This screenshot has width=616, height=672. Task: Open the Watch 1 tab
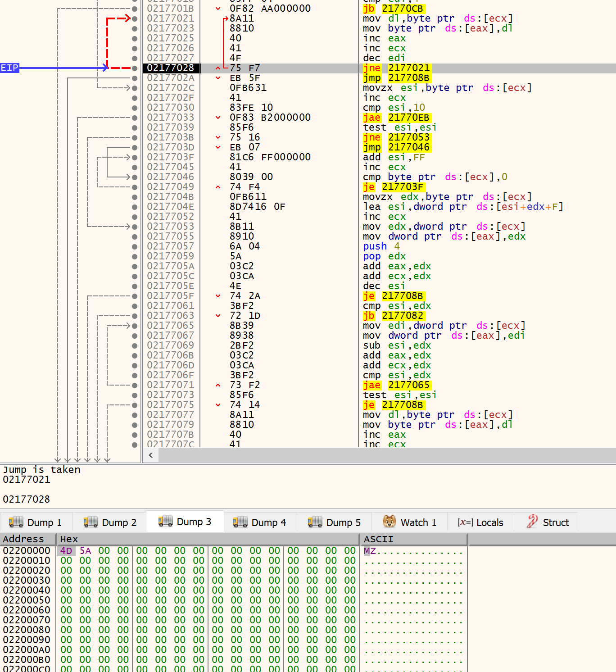(x=410, y=522)
